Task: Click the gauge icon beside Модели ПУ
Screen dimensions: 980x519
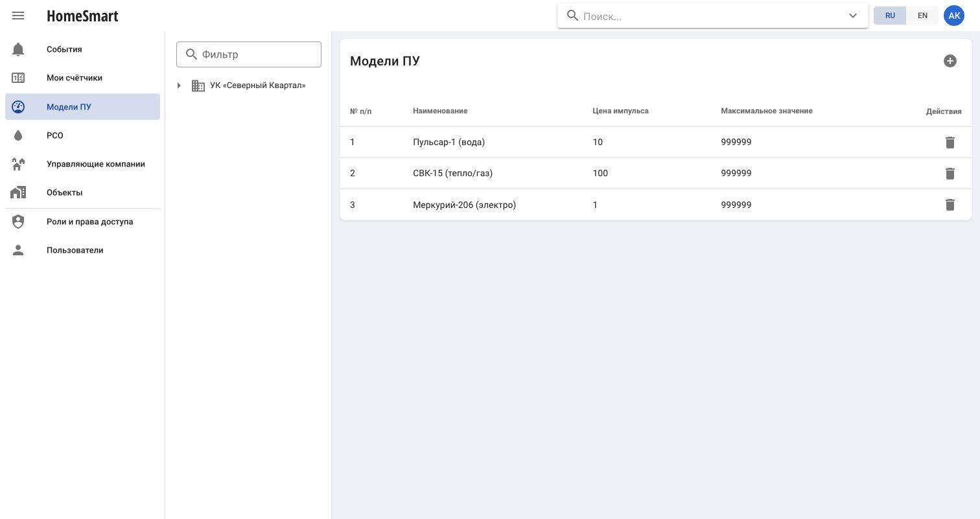Action: click(x=18, y=107)
